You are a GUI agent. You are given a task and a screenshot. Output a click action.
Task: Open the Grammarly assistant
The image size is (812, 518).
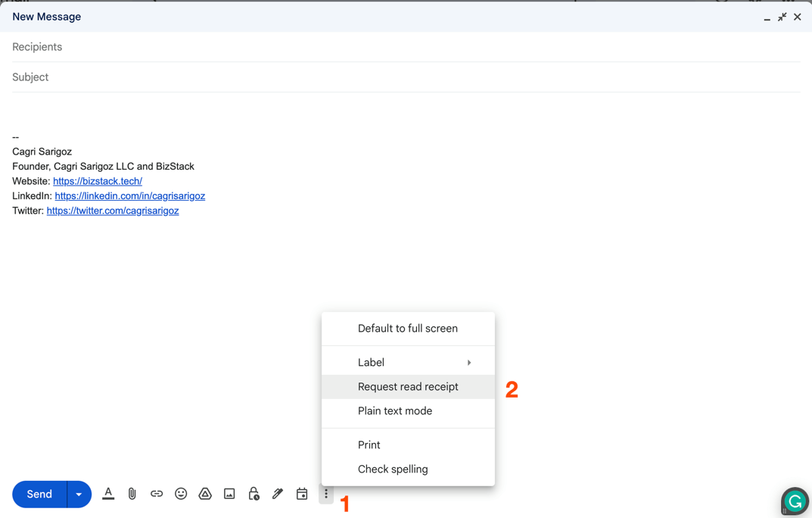tap(794, 501)
